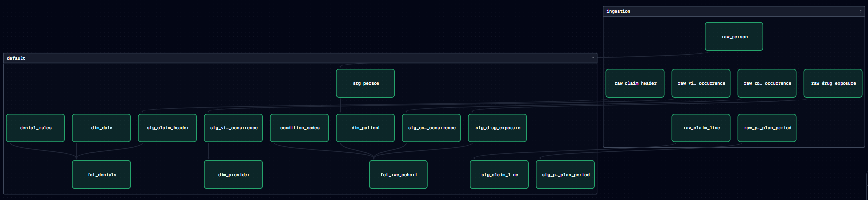Select the raw_co..._occurrence node
Image resolution: width=868 pixels, height=200 pixels.
(767, 83)
